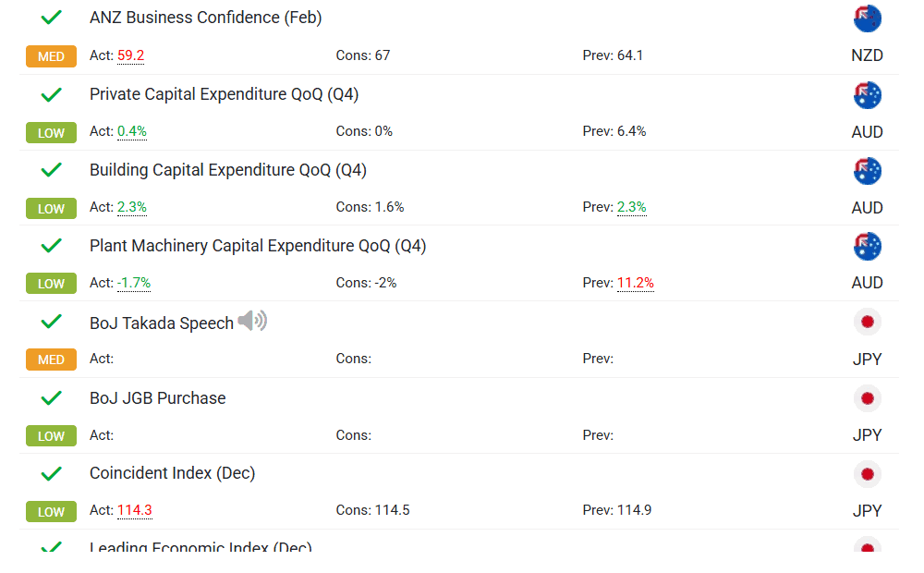The width and height of the screenshot is (924, 573).
Task: Click the Australia flag for Building Capital Expenditure
Action: (868, 171)
